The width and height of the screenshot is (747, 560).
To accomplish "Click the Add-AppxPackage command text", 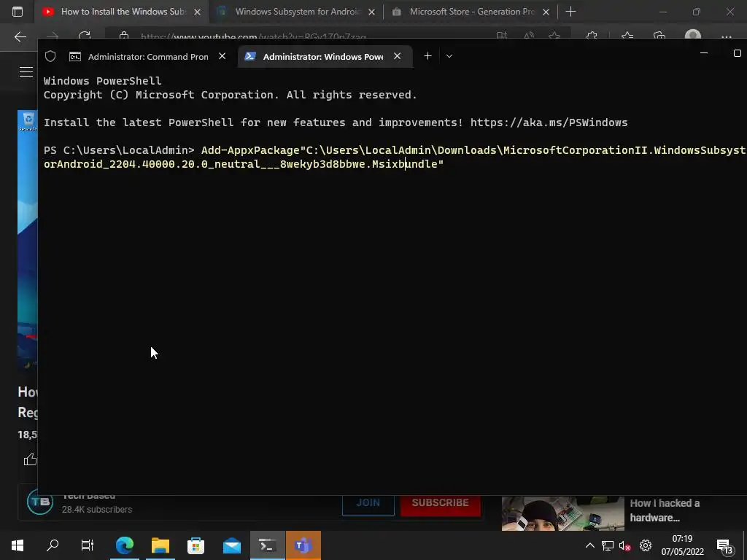I will click(x=250, y=150).
